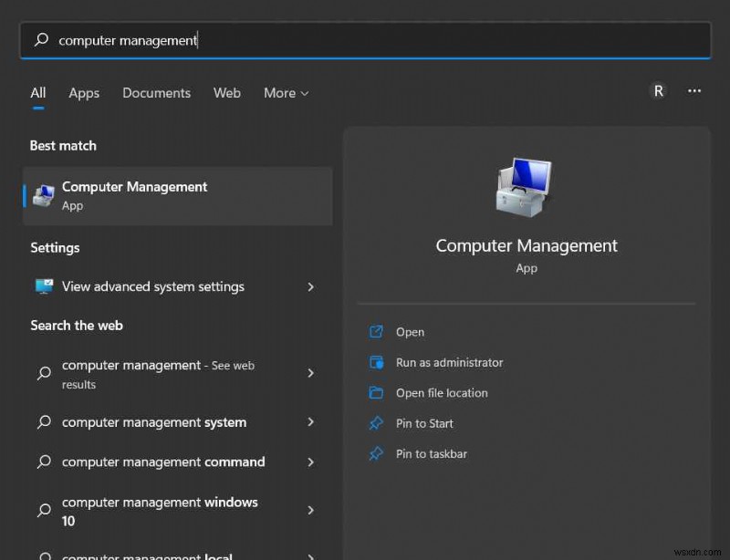730x560 pixels.
Task: Open the ellipsis more options menu
Action: pyautogui.click(x=694, y=91)
